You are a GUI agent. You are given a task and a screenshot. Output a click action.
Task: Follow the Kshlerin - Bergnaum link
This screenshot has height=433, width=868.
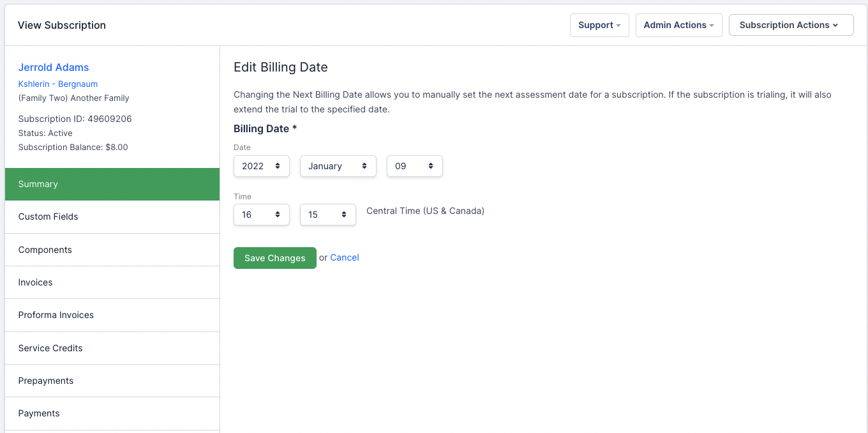pyautogui.click(x=58, y=84)
